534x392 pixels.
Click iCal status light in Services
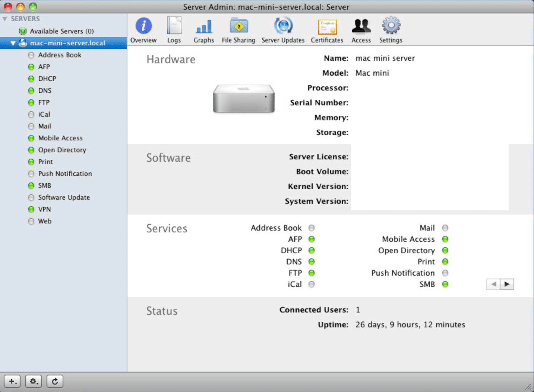coord(312,284)
